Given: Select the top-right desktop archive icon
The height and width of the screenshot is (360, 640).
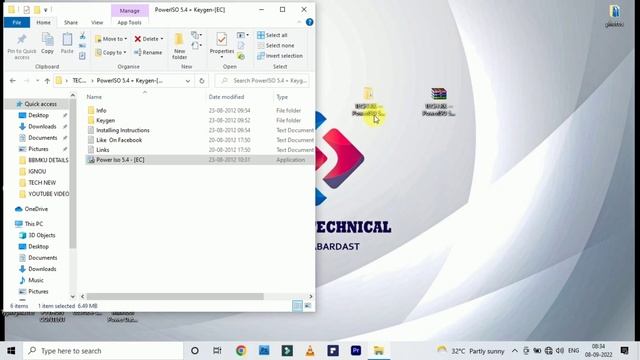Looking at the screenshot, I should tap(614, 16).
